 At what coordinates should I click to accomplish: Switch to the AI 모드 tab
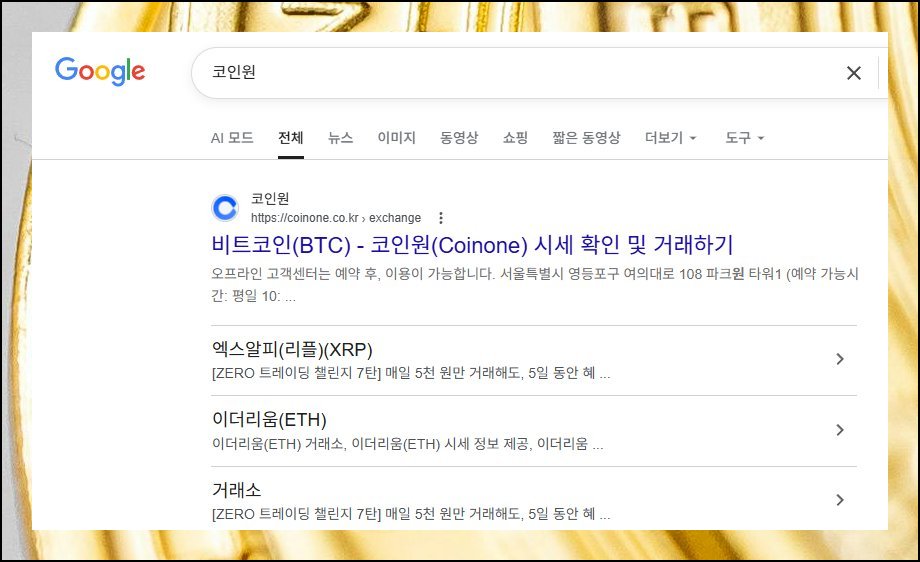(232, 138)
